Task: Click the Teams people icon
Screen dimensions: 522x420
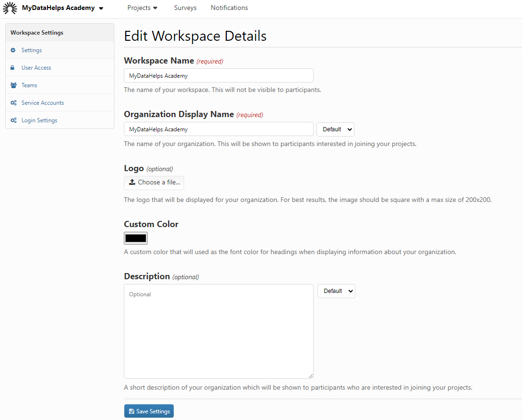Action: pyautogui.click(x=13, y=85)
